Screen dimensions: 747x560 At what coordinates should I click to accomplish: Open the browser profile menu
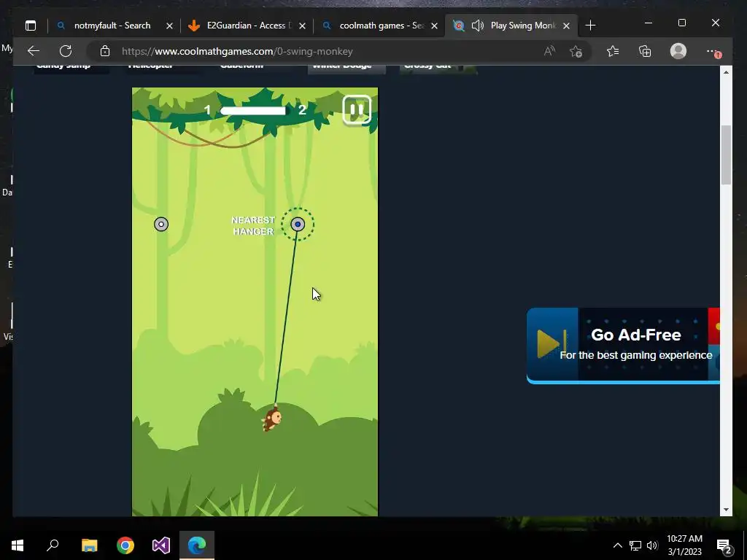(x=678, y=51)
